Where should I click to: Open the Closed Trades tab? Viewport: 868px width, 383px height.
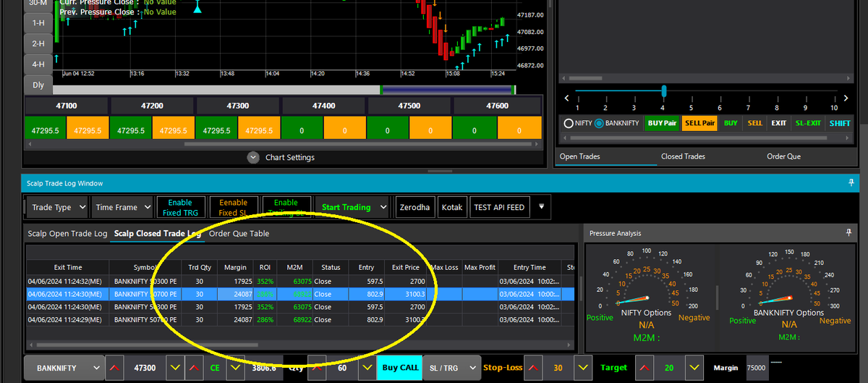(683, 156)
